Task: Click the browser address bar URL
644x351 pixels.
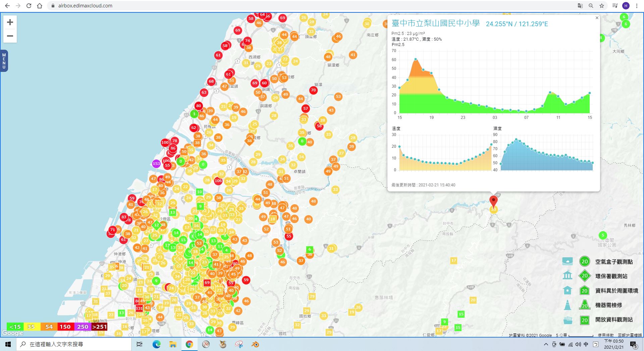Action: (85, 6)
